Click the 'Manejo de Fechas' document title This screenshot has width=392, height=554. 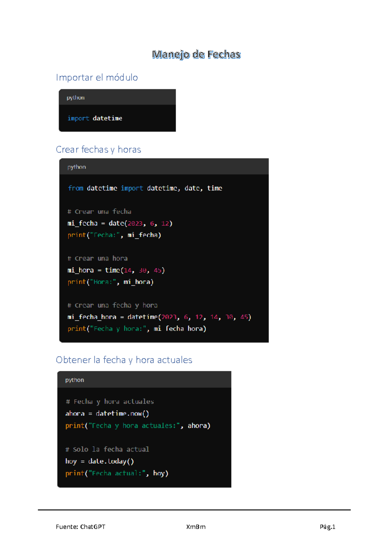coord(196,54)
